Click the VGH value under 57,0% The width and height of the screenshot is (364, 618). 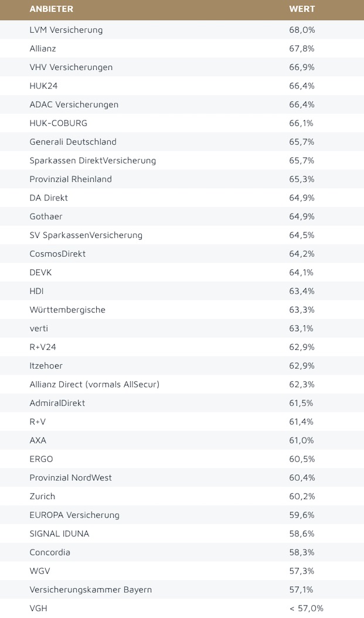pos(306,608)
